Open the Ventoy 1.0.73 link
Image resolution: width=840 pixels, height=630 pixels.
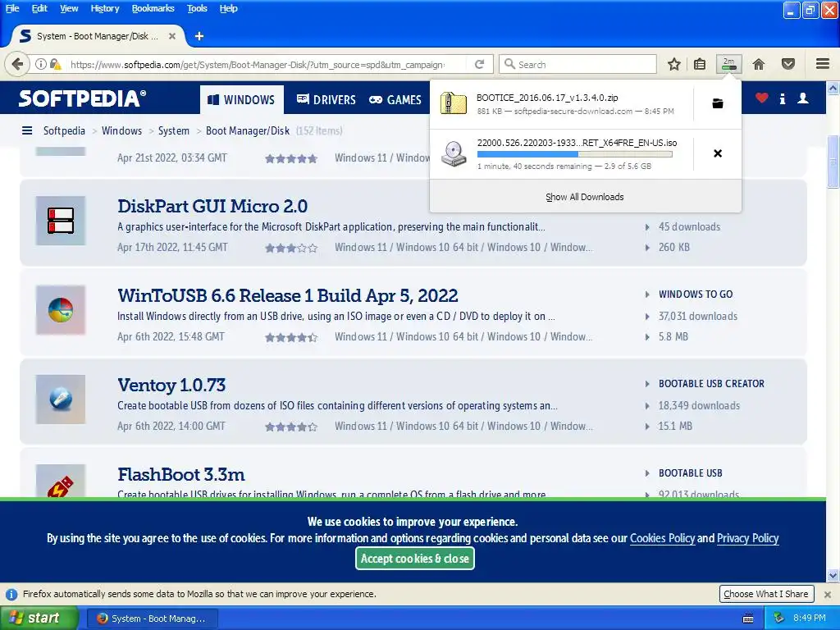coord(171,385)
